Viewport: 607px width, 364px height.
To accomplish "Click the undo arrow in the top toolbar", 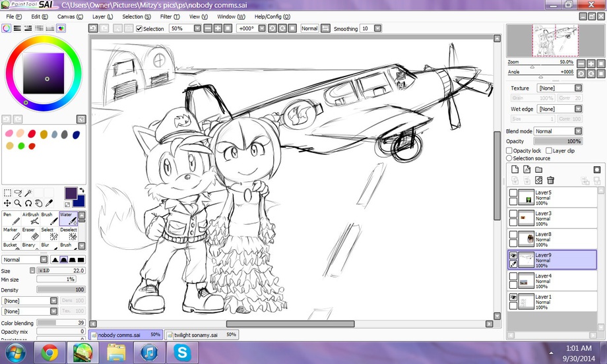I will click(x=93, y=28).
